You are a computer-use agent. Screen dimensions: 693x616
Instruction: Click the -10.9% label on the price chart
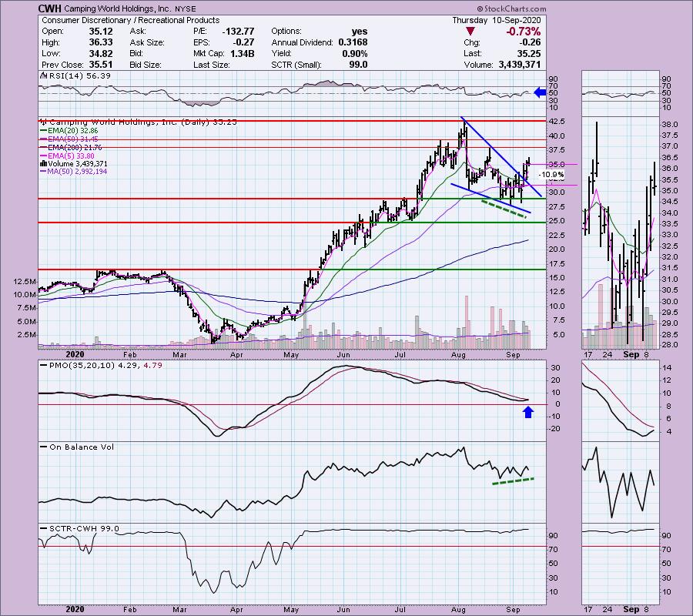click(x=552, y=175)
